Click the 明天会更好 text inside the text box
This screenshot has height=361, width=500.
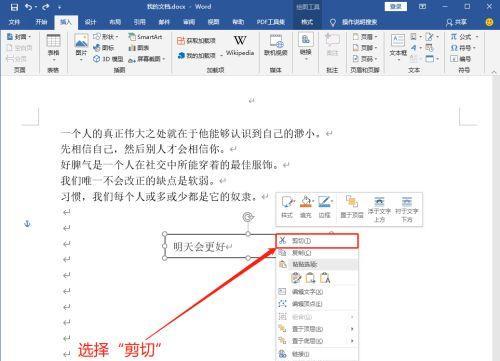(198, 247)
